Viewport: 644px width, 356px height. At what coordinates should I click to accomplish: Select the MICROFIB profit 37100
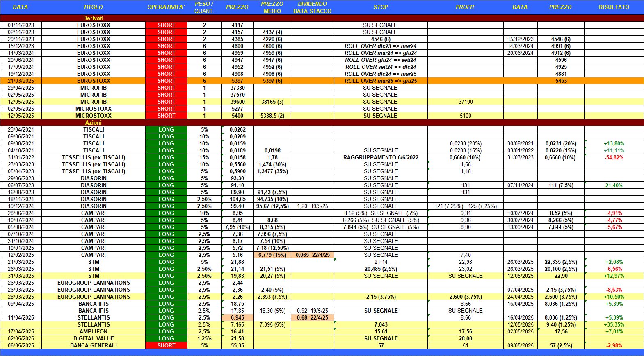pos(466,102)
